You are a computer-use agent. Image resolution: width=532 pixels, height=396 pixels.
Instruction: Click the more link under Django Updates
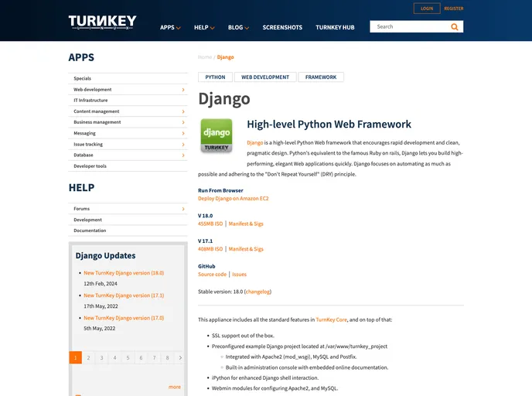point(175,387)
